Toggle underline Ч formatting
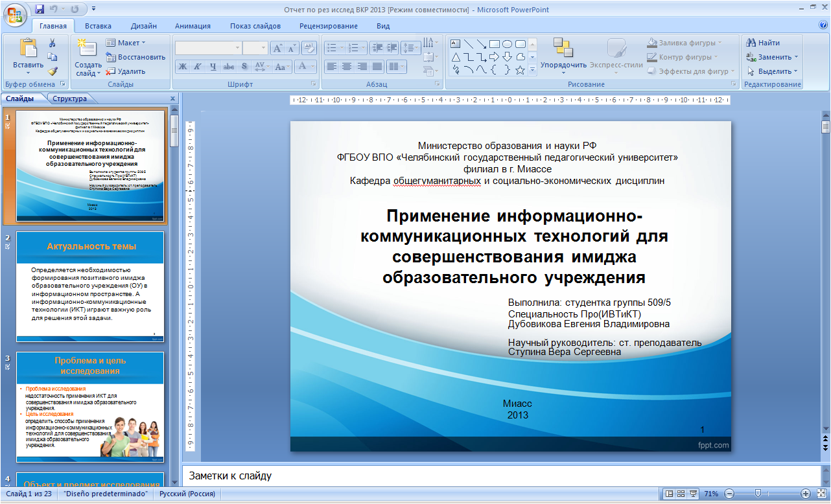This screenshot has height=504, width=831. pos(213,66)
